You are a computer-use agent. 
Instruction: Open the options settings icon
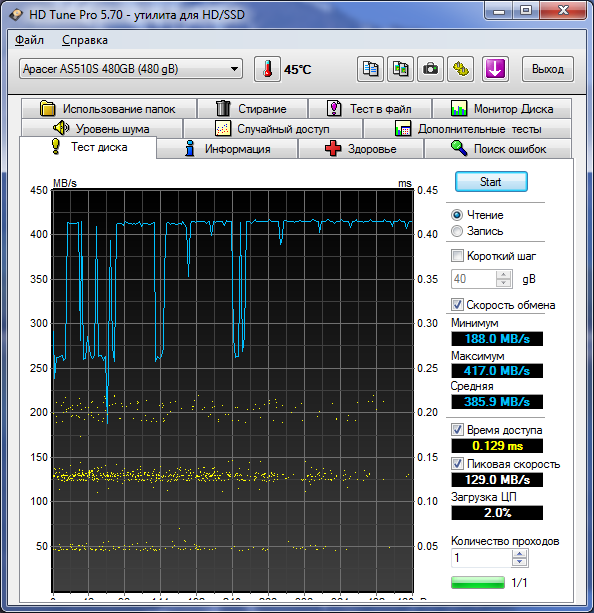click(x=461, y=69)
